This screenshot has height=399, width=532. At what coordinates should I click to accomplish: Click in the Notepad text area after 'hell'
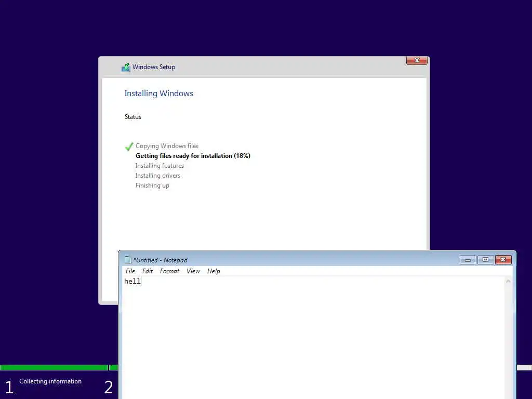pos(141,281)
